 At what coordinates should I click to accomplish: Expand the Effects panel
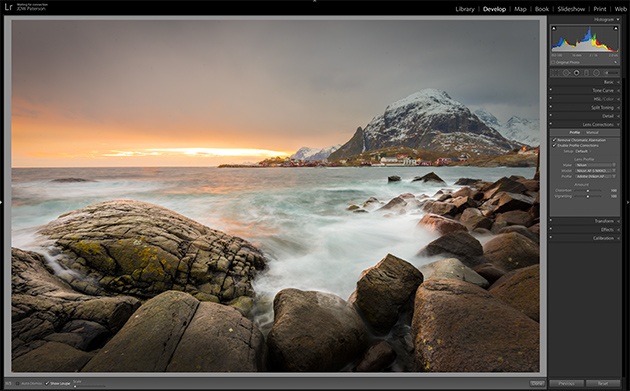(x=618, y=229)
